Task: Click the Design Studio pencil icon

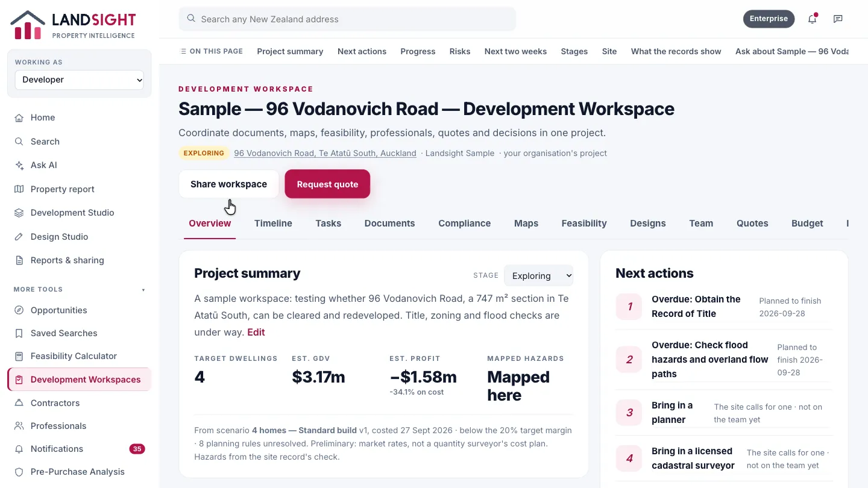Action: point(19,237)
